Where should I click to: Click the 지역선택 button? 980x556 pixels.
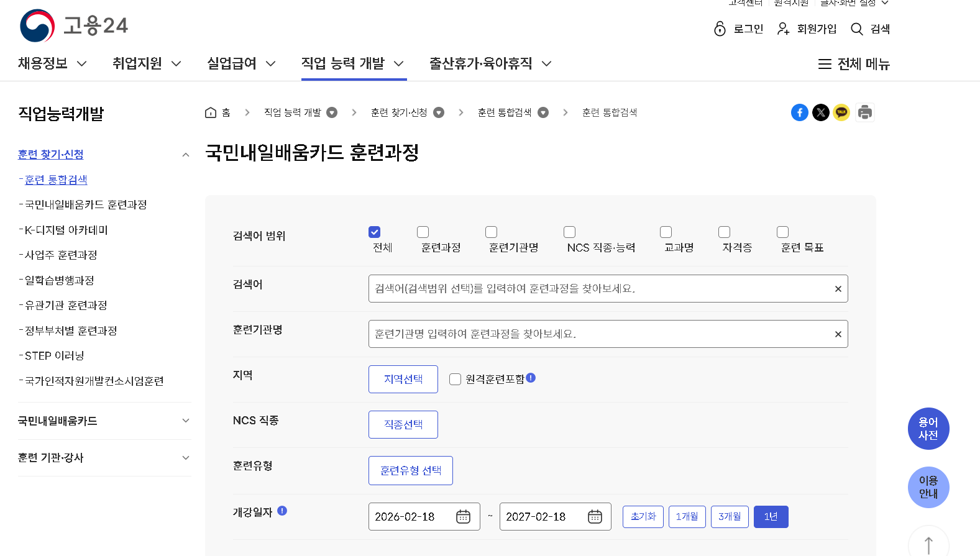403,379
